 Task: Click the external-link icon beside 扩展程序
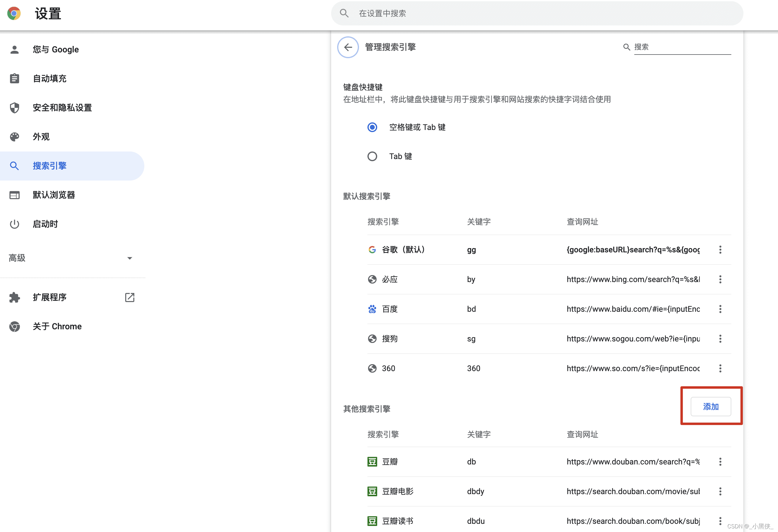point(129,298)
